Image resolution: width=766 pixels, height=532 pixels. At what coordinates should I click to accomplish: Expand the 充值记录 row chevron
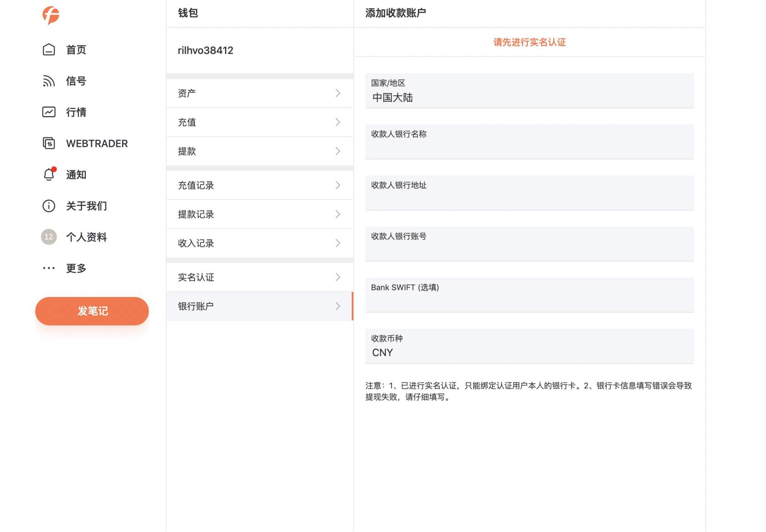tap(338, 185)
